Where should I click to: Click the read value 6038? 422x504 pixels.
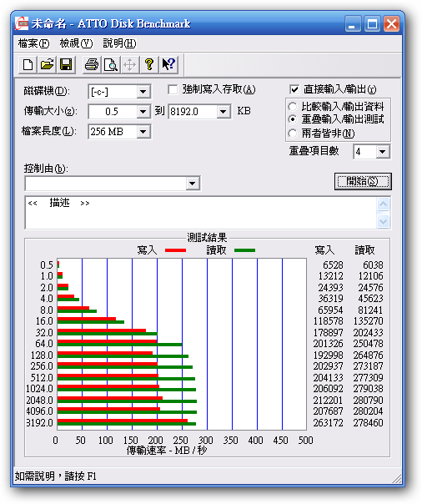click(x=373, y=265)
